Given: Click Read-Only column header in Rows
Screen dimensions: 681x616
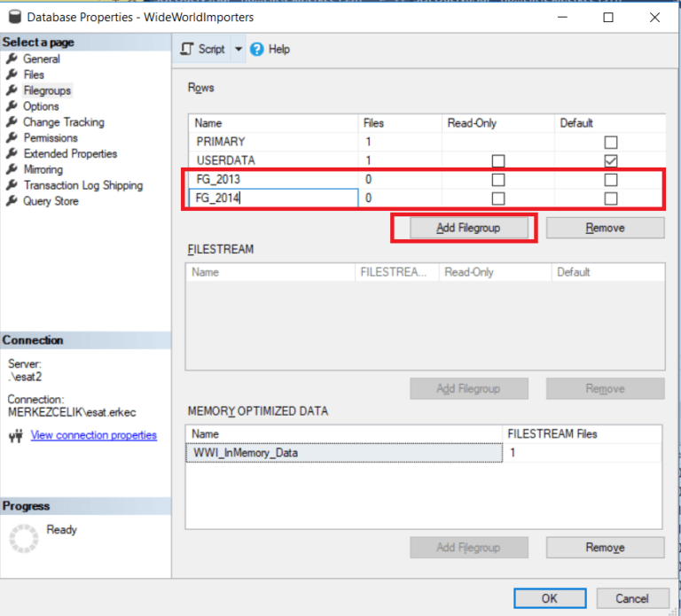Looking at the screenshot, I should pos(498,123).
